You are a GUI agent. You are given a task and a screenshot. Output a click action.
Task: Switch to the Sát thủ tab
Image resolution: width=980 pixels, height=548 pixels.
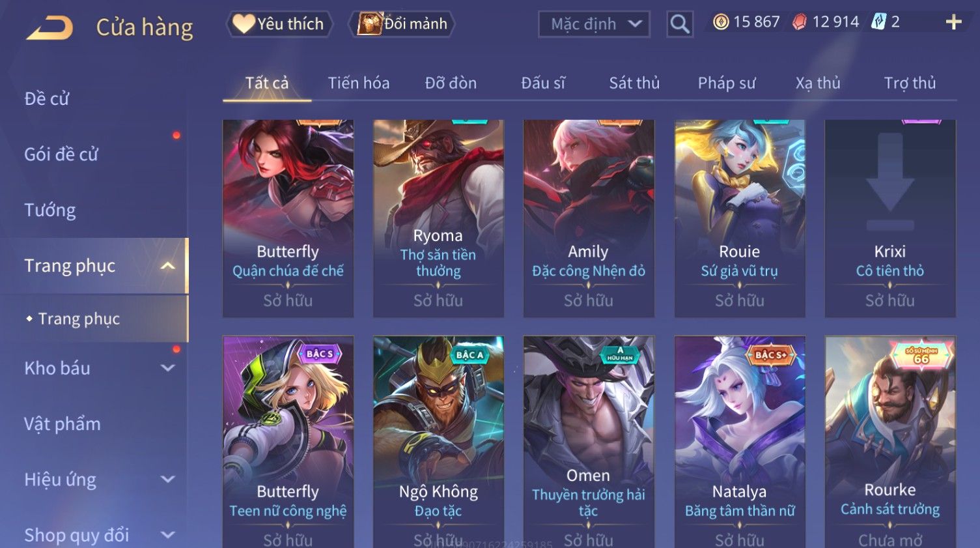tap(634, 83)
